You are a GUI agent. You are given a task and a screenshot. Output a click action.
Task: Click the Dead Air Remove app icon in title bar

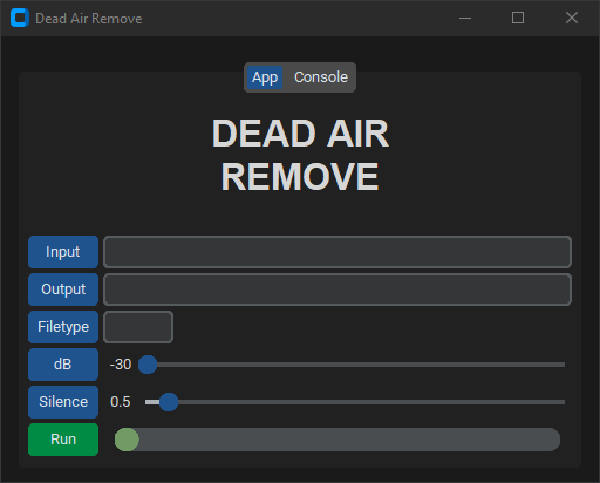coord(19,18)
